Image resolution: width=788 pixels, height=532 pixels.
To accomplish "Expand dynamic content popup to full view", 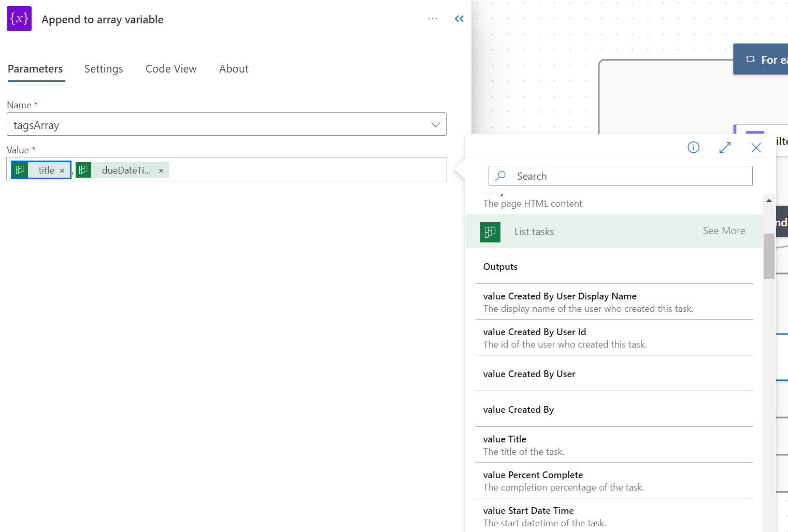I will [725, 148].
